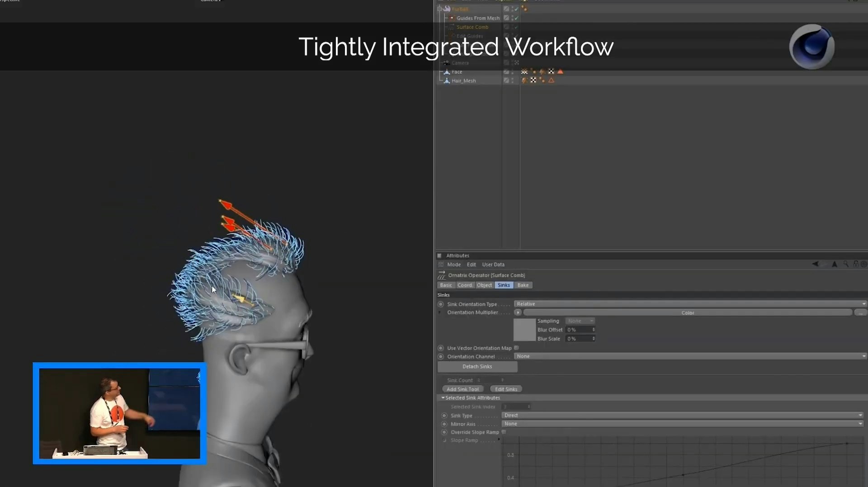Click the ellipsis button beside Color bar
Screen dimensions: 868x487
[x=860, y=312]
